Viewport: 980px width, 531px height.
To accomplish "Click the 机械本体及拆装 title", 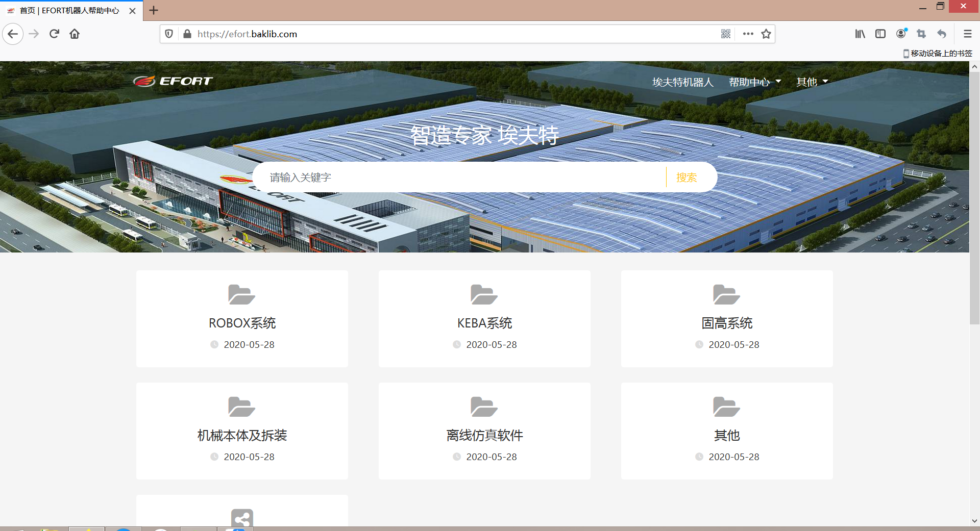I will point(242,436).
